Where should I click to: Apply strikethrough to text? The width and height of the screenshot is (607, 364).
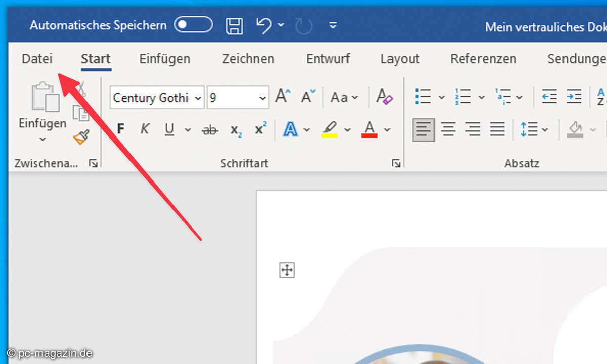coord(209,130)
